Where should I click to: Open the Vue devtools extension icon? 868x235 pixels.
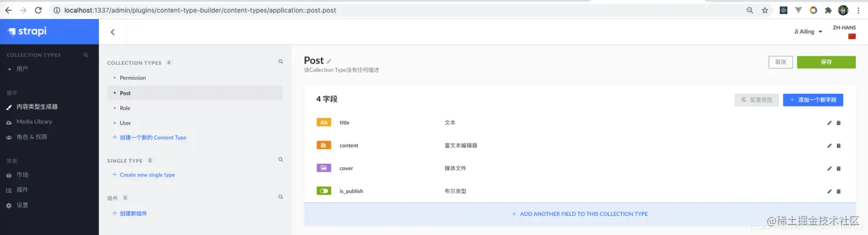coord(799,10)
